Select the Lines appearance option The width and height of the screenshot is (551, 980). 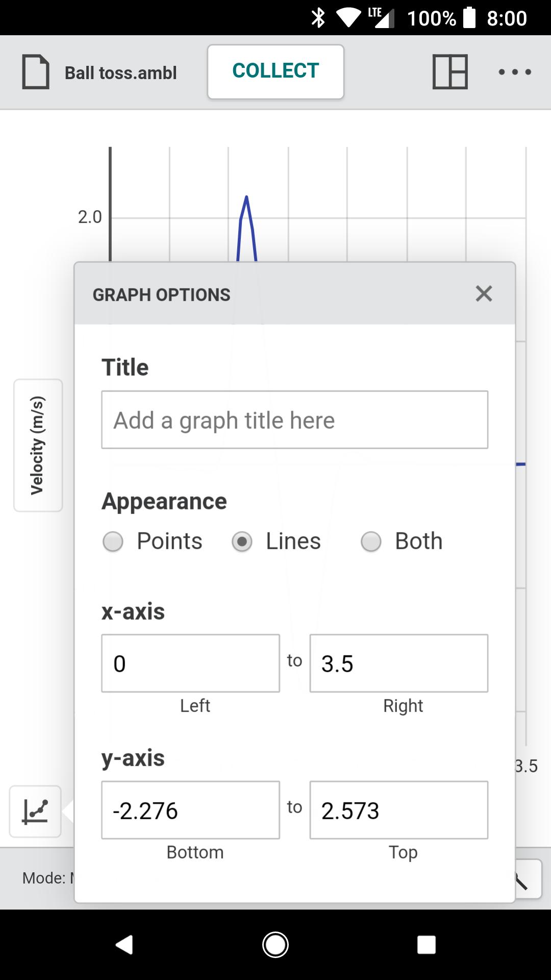276,541
